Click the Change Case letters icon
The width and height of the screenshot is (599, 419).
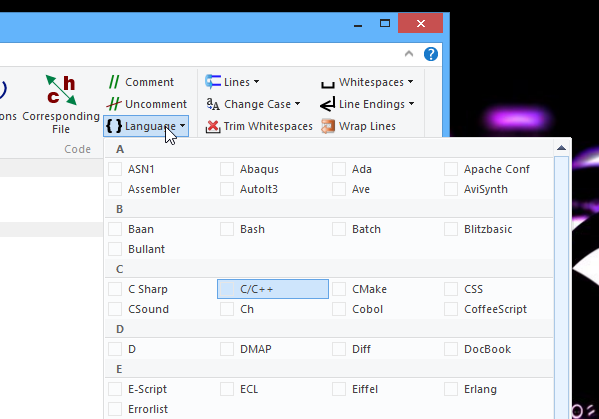coord(213,104)
